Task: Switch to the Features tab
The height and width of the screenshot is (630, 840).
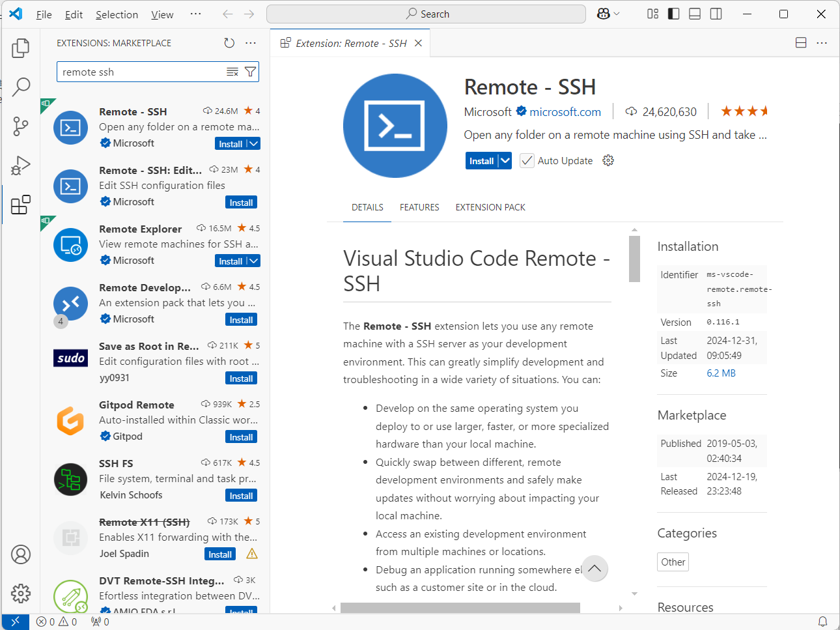Action: [x=419, y=207]
